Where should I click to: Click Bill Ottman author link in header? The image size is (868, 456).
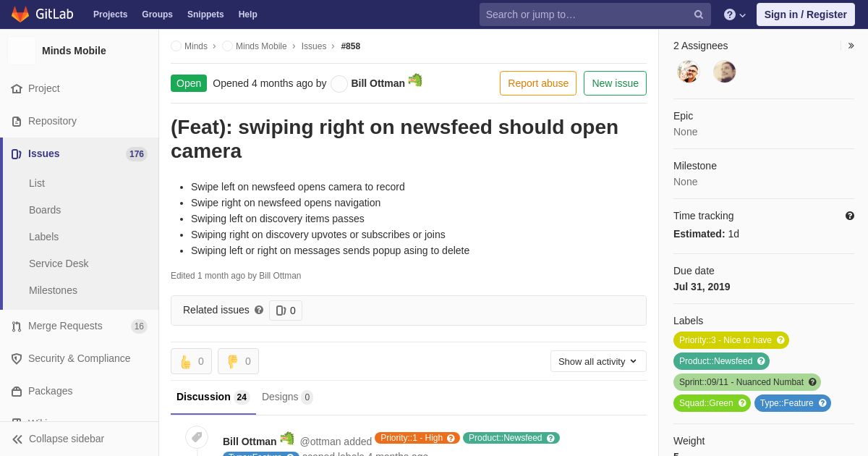(378, 83)
